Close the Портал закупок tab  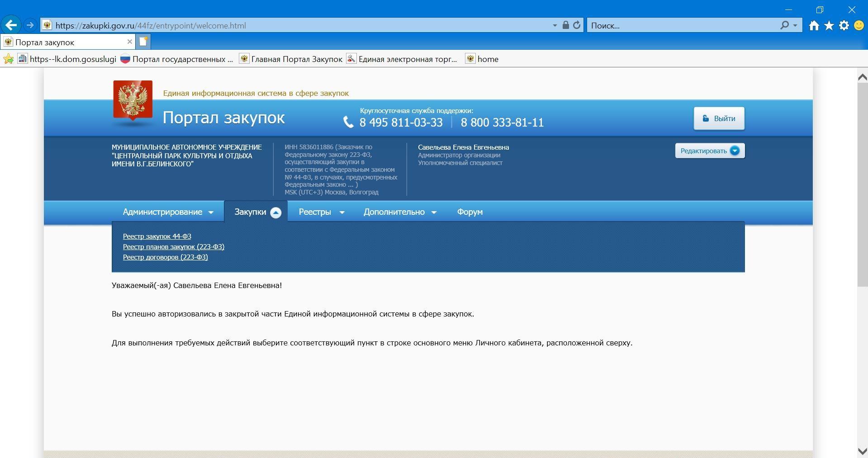130,42
